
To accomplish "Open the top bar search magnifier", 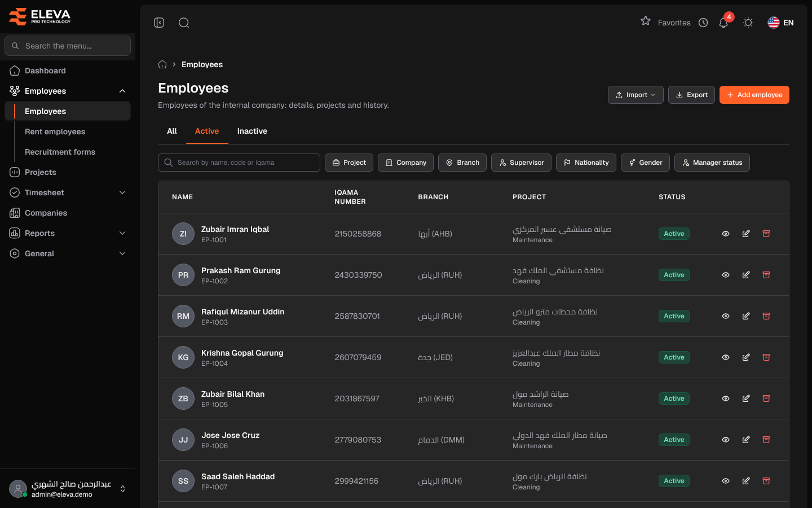I will 184,23.
